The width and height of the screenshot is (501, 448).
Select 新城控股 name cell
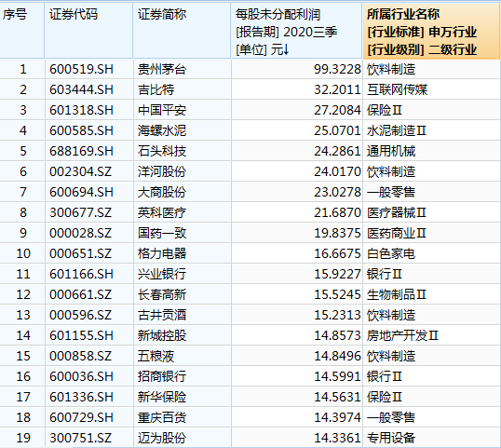pyautogui.click(x=183, y=335)
